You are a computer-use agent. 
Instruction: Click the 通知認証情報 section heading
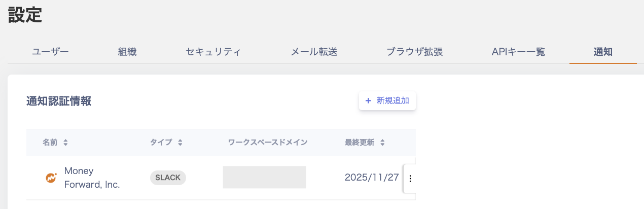pos(59,101)
